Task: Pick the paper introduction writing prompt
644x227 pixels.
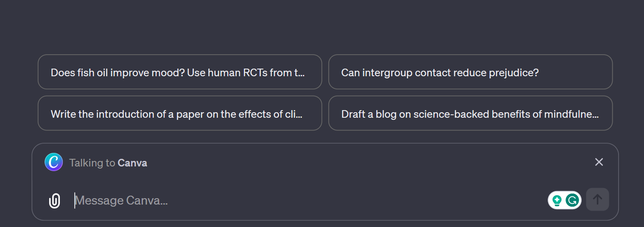Action: pos(180,113)
